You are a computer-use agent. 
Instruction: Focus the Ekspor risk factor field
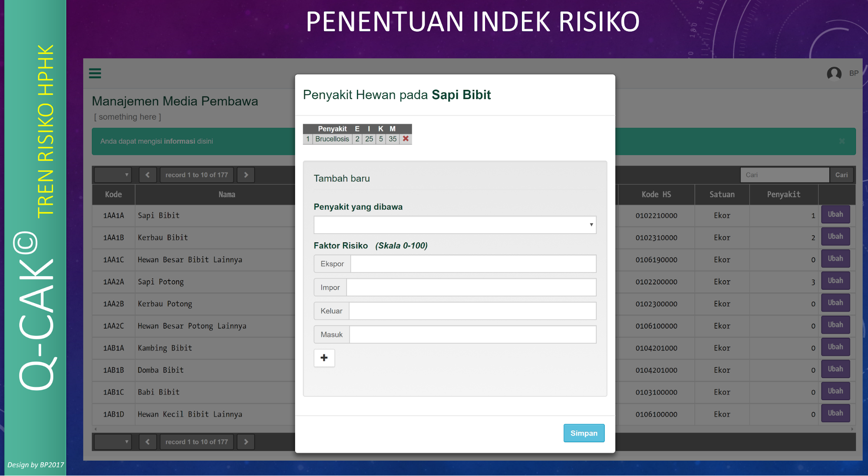click(x=473, y=264)
